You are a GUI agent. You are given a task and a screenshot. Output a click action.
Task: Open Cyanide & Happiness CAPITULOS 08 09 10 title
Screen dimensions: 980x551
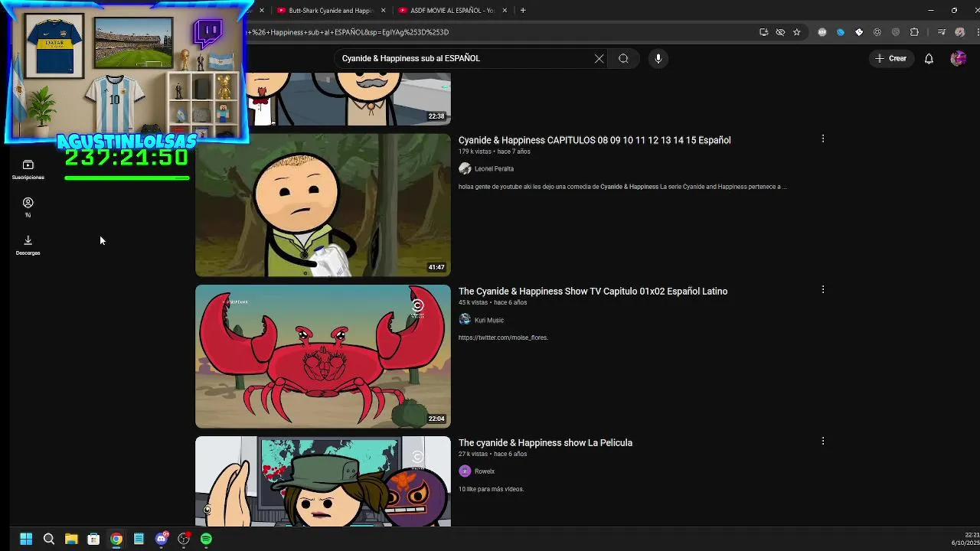coord(594,140)
